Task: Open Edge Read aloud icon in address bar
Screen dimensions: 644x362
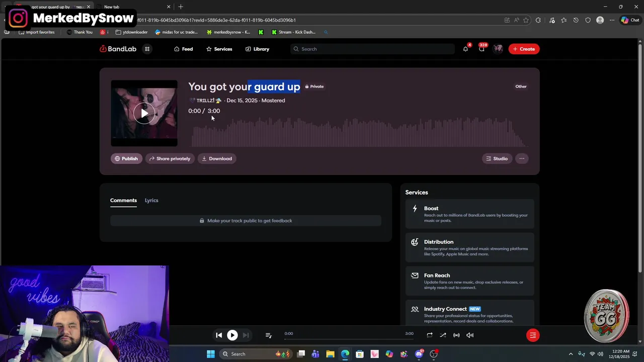Action: click(x=516, y=20)
